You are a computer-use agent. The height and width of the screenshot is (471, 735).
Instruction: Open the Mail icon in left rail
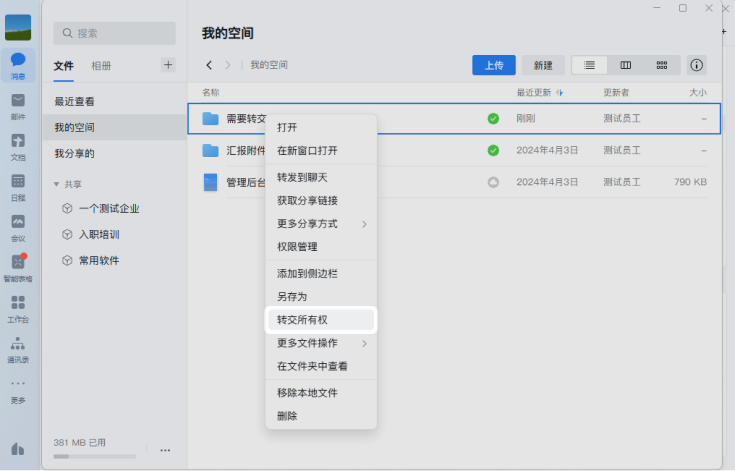(x=18, y=106)
